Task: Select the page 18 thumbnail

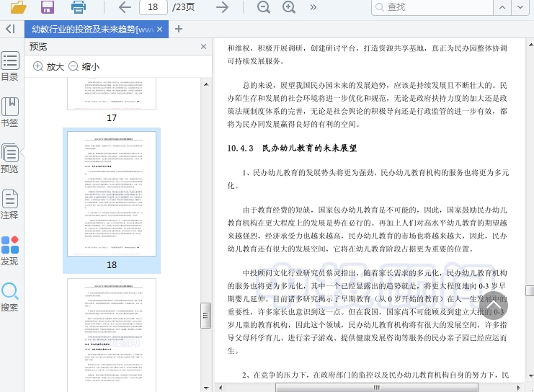Action: pos(112,194)
